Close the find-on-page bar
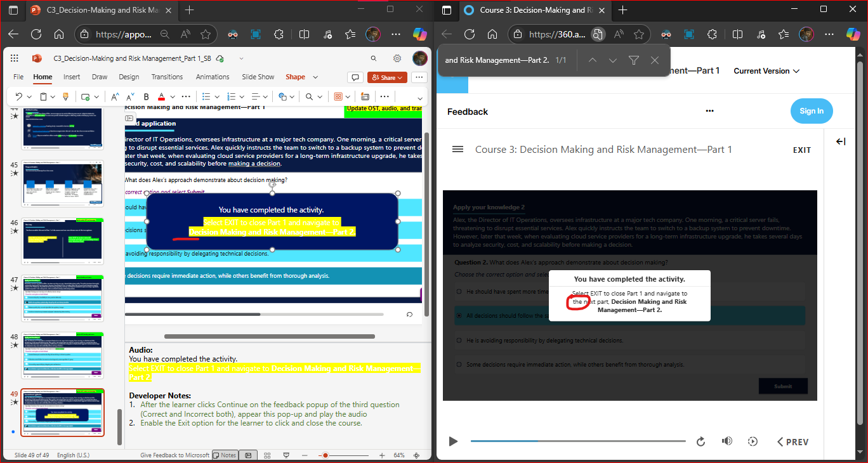Screen dimensions: 868x463 [x=655, y=60]
